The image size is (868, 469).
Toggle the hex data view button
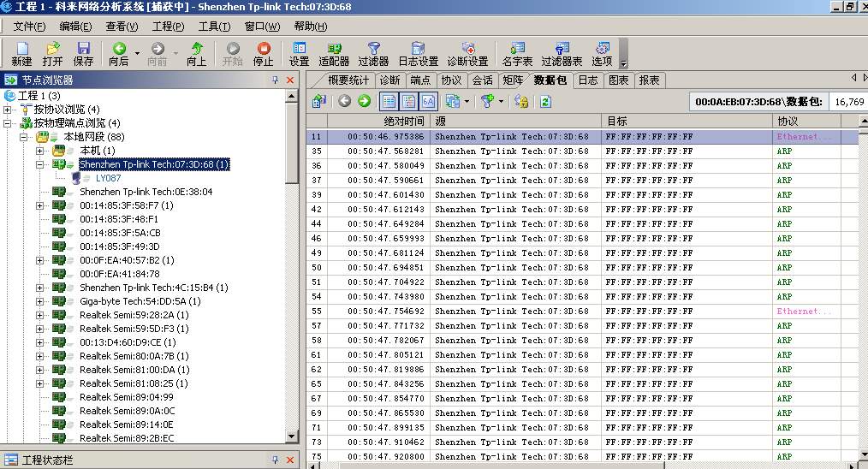(428, 101)
